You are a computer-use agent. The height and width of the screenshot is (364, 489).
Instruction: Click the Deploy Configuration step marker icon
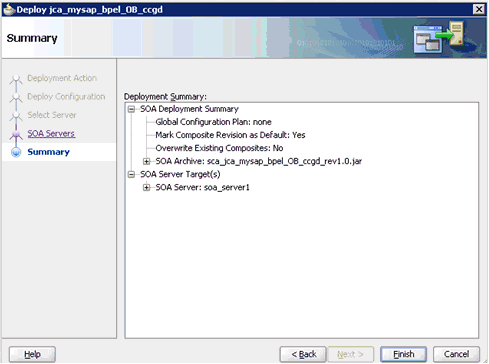click(x=16, y=98)
